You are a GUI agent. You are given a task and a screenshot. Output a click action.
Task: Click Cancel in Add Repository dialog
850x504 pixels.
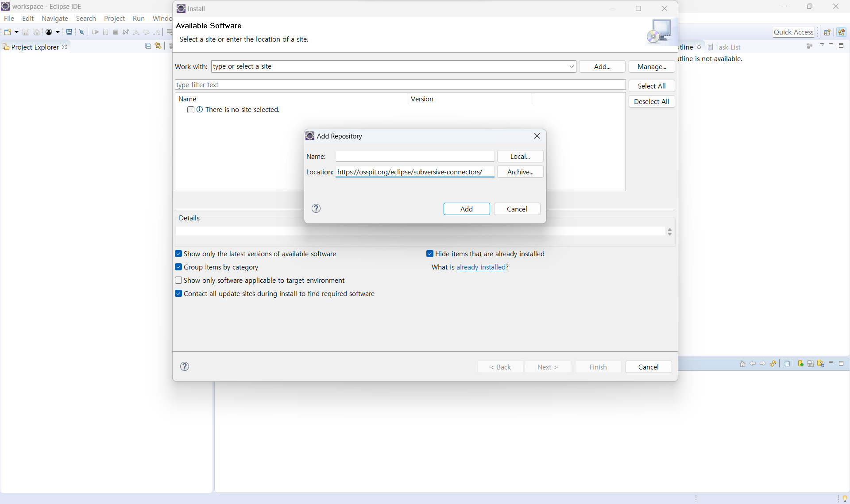point(517,209)
